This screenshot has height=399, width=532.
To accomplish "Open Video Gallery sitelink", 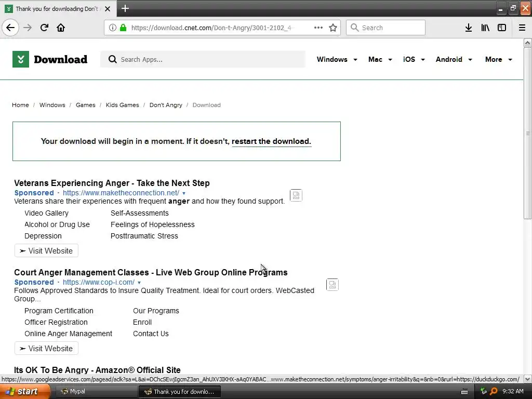I will tap(46, 213).
